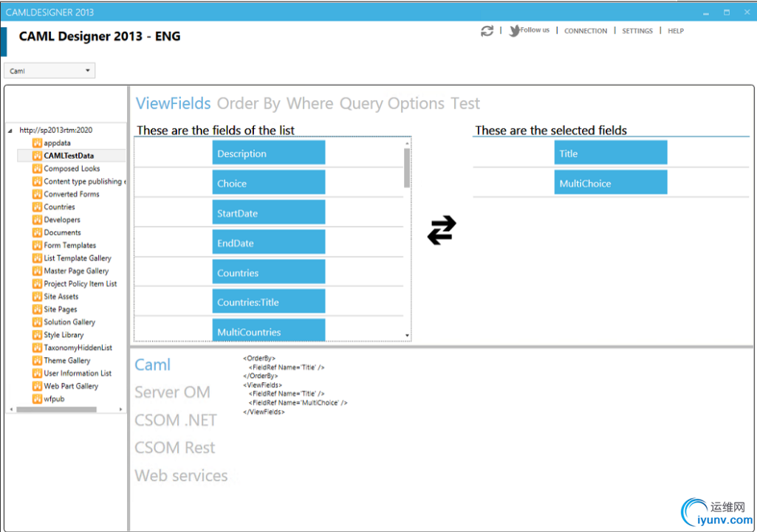Image resolution: width=757 pixels, height=532 pixels.
Task: Select the http://sp2013rtm:2020 site node
Action: 56,130
